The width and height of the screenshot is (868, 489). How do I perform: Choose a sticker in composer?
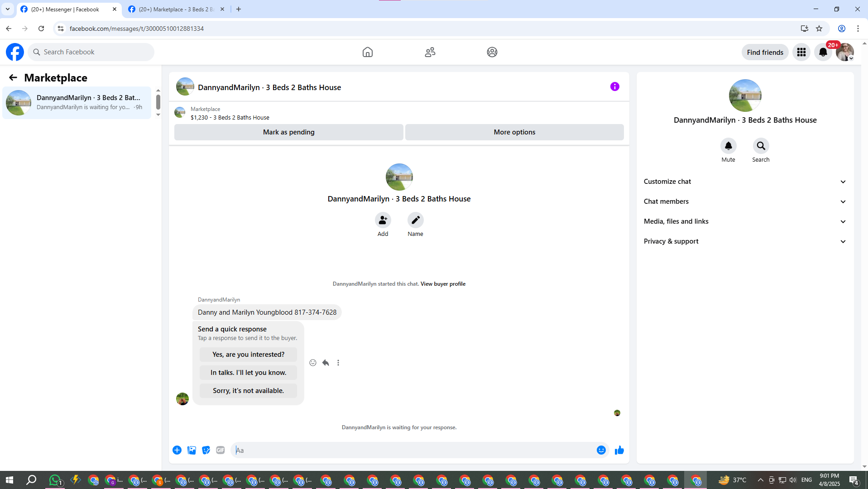206,450
